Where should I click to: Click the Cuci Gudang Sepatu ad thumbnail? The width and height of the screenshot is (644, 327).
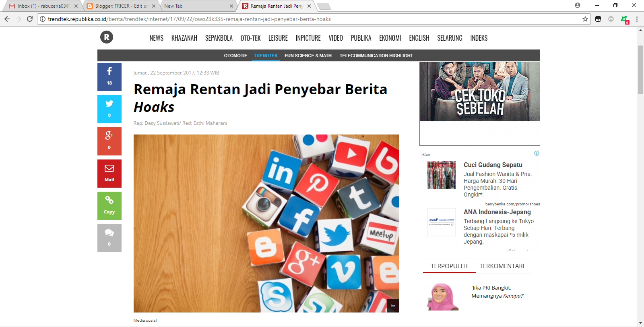[x=442, y=175]
